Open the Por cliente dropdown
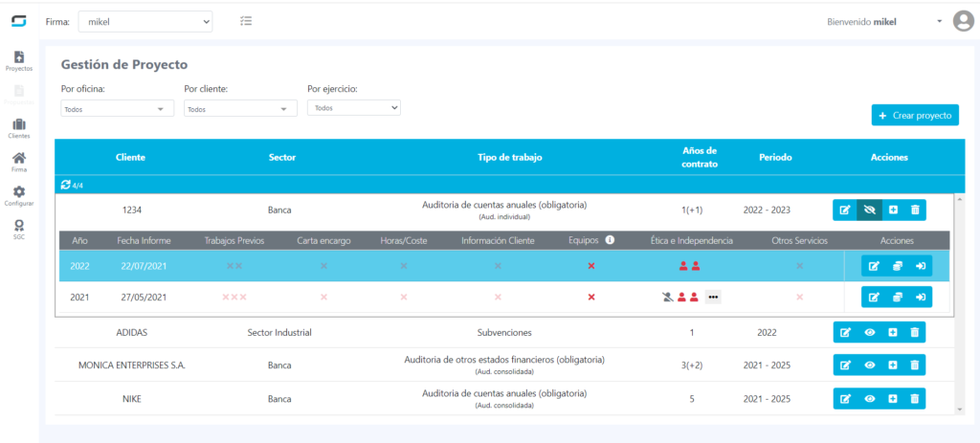 coord(240,109)
